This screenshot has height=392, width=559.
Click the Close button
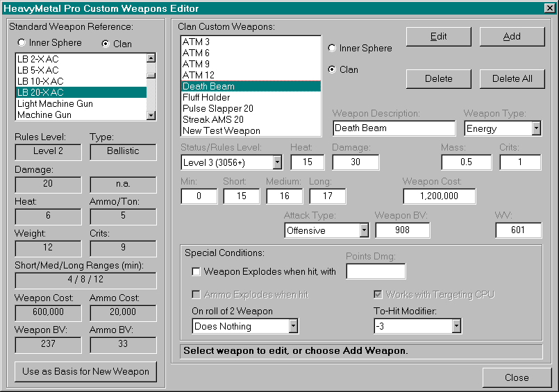point(517,377)
